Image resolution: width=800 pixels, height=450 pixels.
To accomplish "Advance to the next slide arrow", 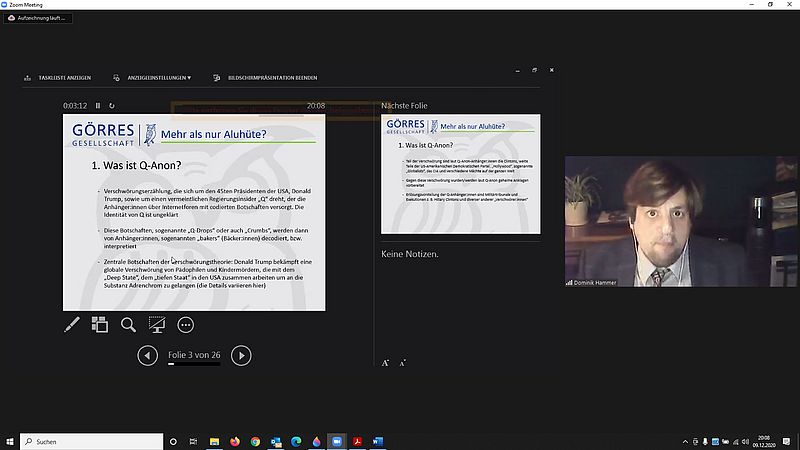I will point(241,355).
